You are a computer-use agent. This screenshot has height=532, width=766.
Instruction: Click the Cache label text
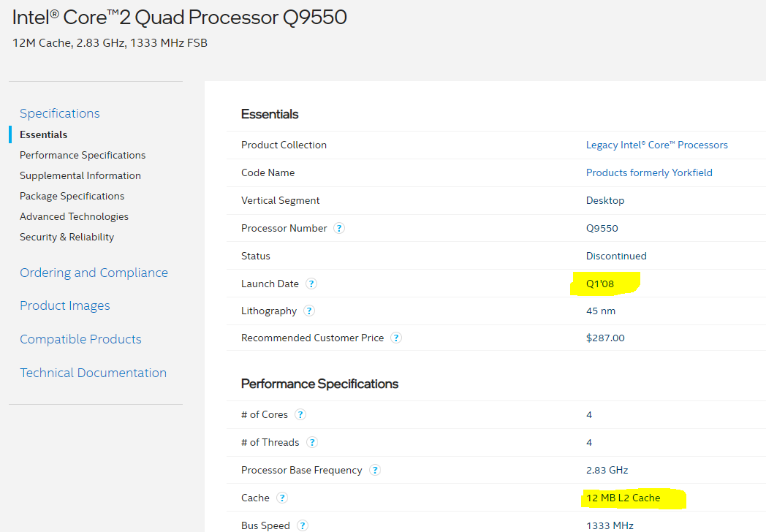click(x=255, y=498)
